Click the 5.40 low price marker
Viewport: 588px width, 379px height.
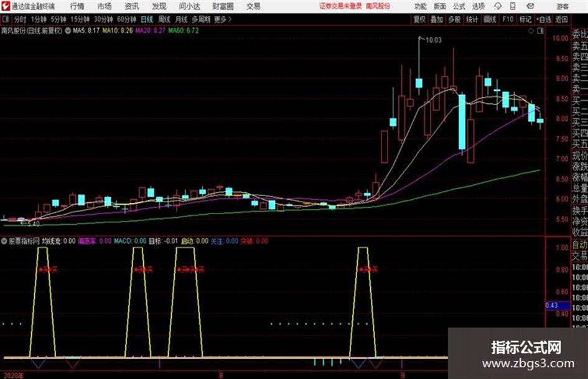click(x=33, y=223)
